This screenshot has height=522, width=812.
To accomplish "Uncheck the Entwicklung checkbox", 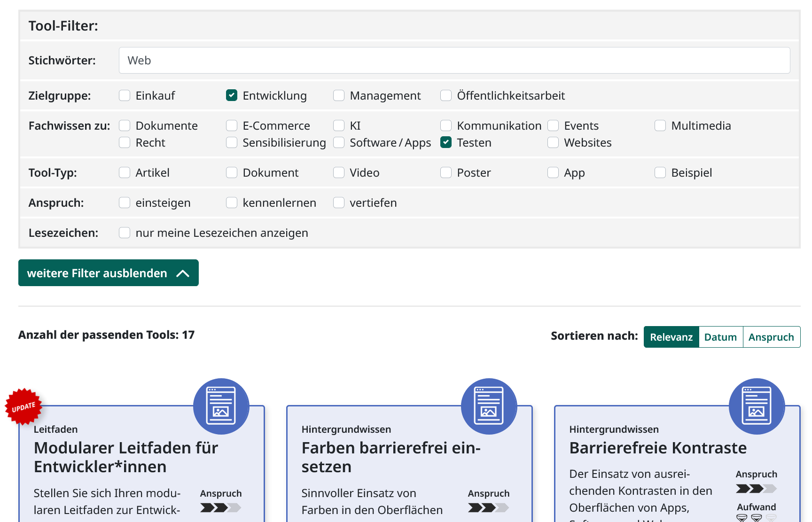I will pyautogui.click(x=232, y=95).
